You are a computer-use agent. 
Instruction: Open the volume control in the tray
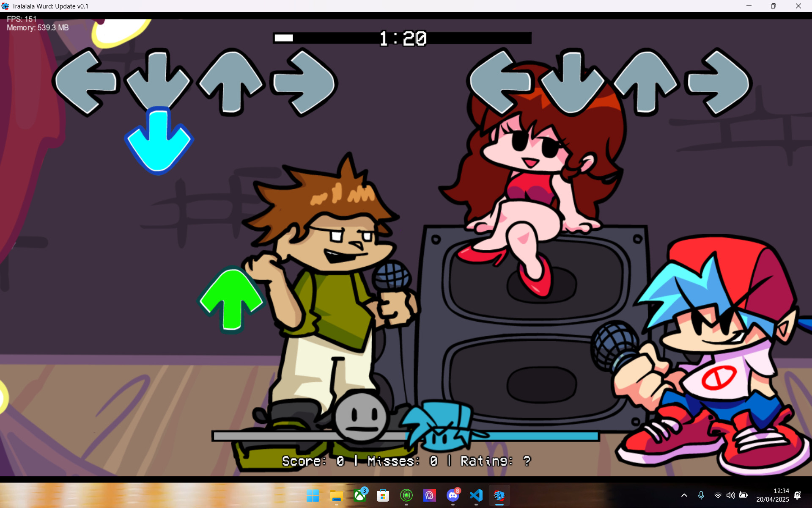pyautogui.click(x=730, y=495)
